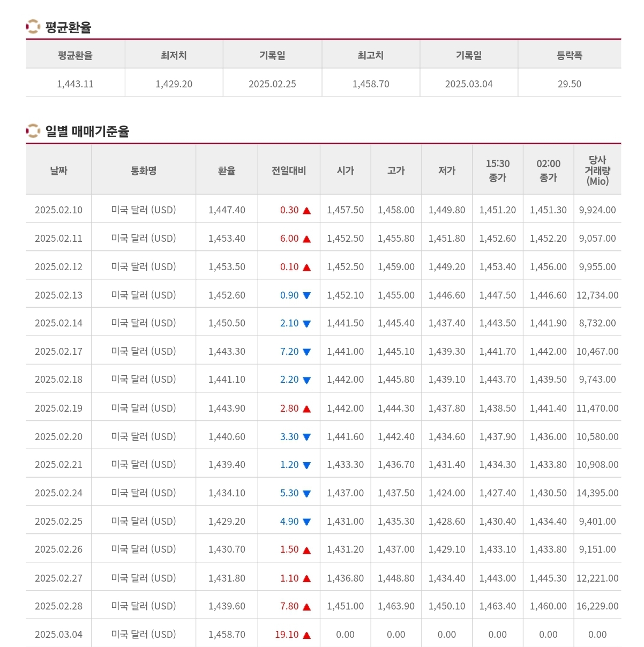The image size is (644, 647).
Task: Click the opening price 1,457.50
Action: click(x=346, y=210)
